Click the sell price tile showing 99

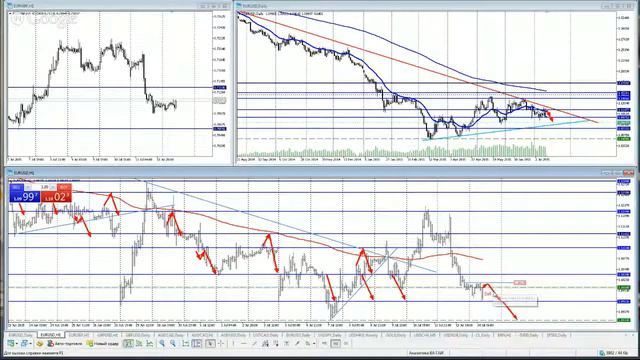[x=25, y=196]
